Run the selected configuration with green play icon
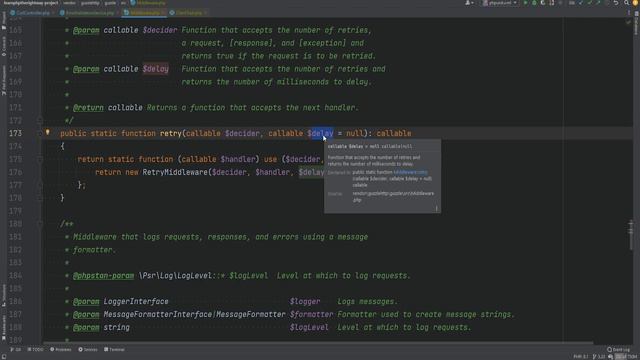 coord(525,3)
